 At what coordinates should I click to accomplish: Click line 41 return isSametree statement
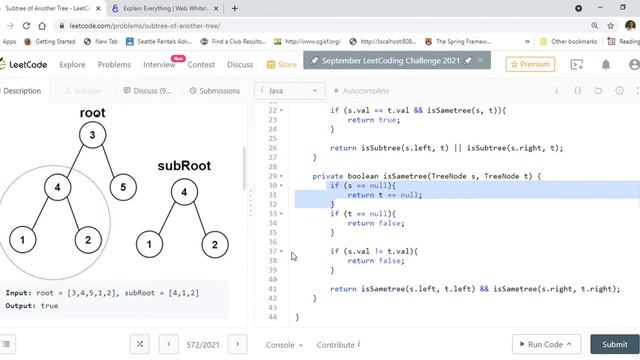click(475, 289)
